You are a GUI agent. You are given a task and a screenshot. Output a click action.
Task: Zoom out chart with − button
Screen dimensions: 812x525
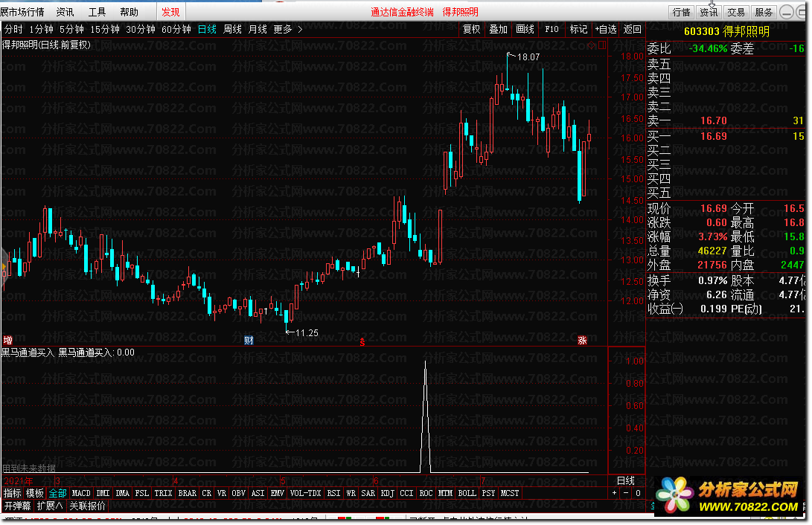626,493
